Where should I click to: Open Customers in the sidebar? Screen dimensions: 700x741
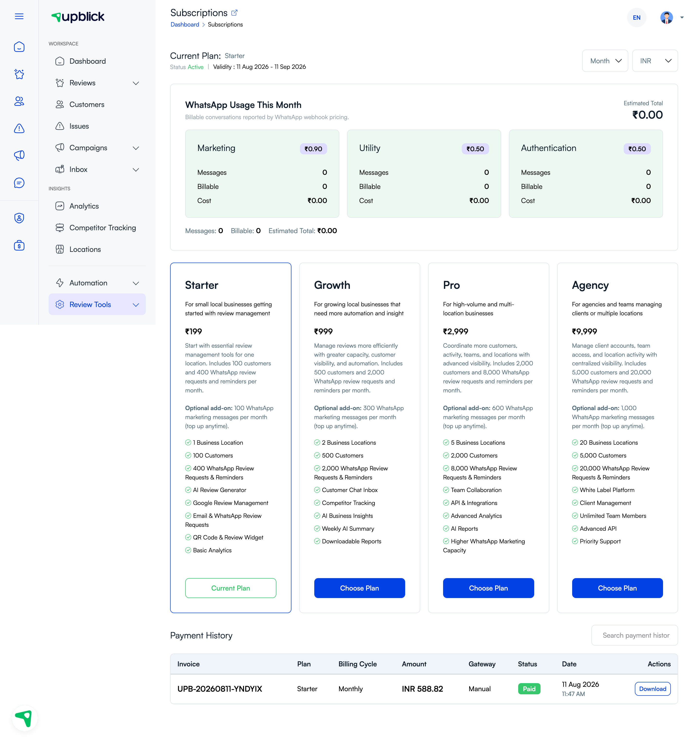(97, 105)
